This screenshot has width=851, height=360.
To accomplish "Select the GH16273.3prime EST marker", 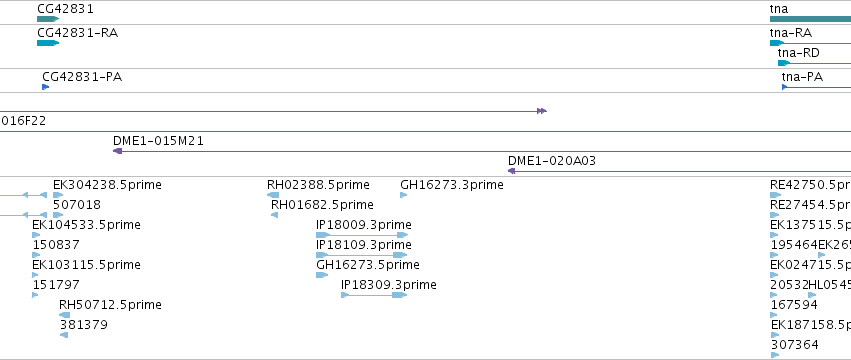I will coord(403,195).
